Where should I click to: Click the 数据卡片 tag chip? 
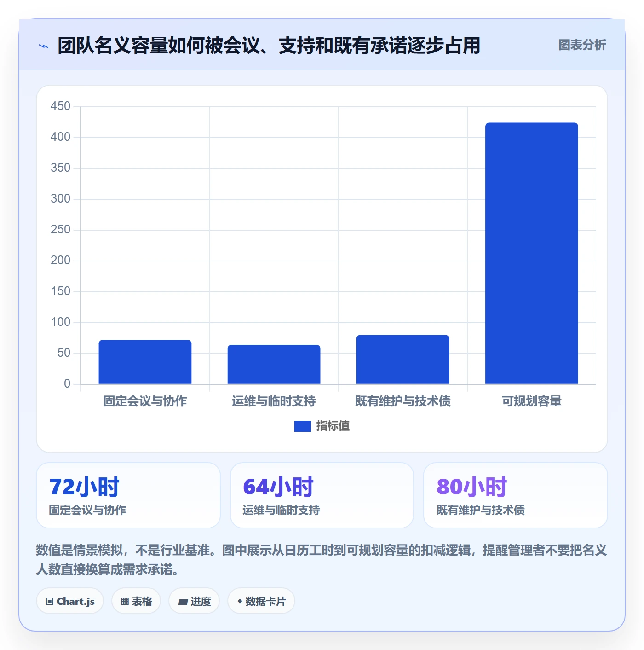click(x=261, y=601)
